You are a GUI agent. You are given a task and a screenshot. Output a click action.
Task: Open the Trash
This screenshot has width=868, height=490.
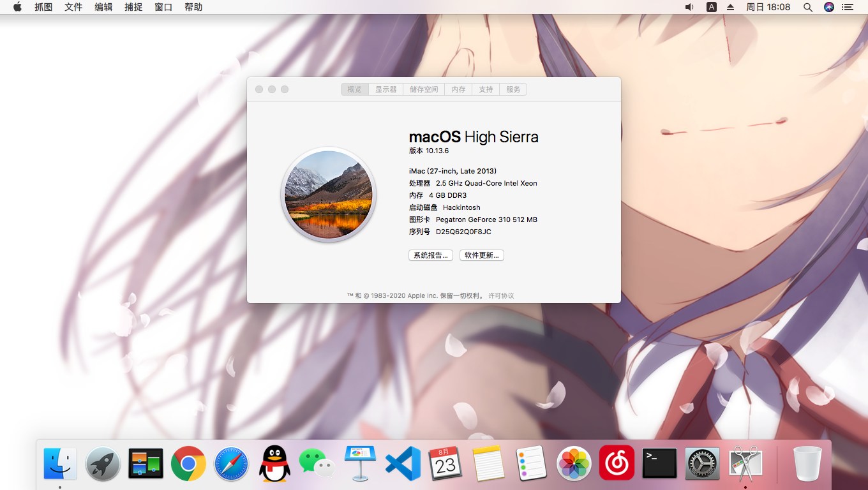click(807, 463)
